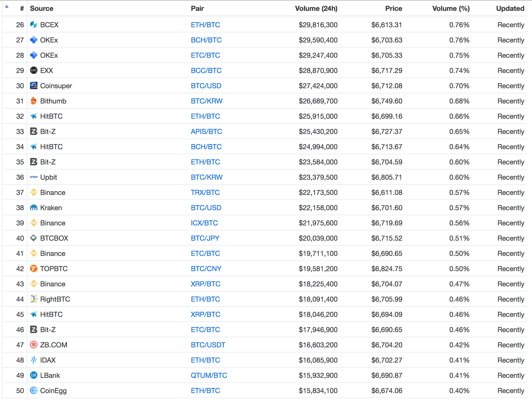Click the Kraken logo icon
Screen dimensions: 532x400
(34, 208)
